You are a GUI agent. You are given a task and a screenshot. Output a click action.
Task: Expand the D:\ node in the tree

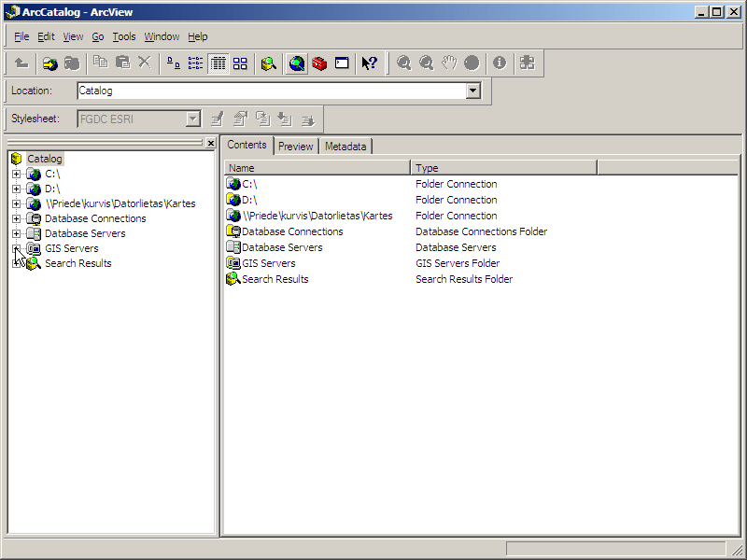17,189
